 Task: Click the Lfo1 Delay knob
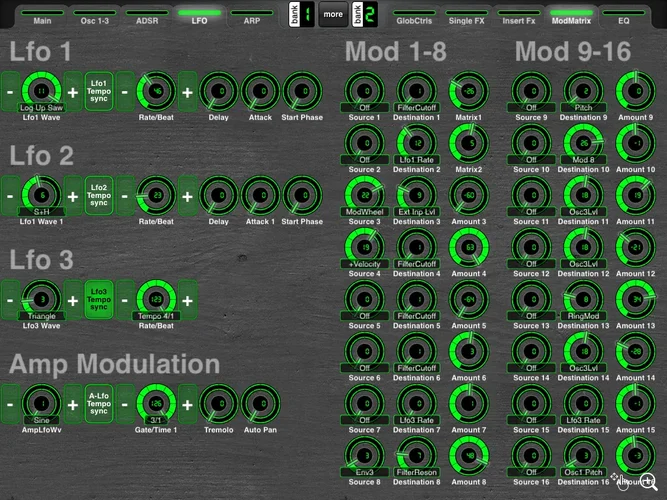click(x=219, y=93)
